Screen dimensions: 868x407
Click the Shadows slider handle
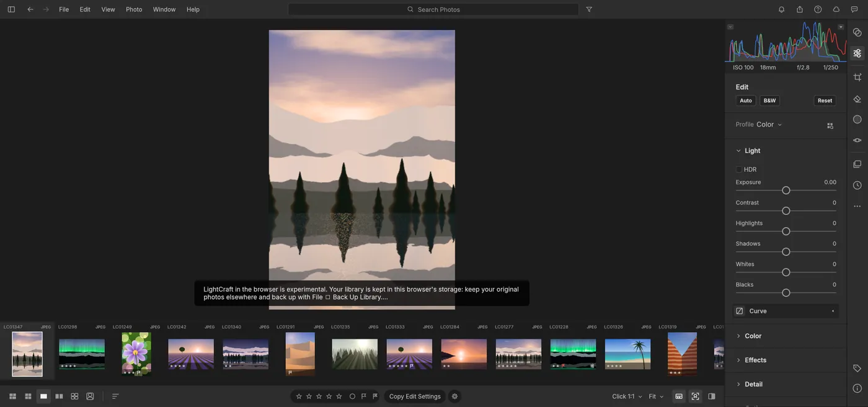(x=786, y=252)
